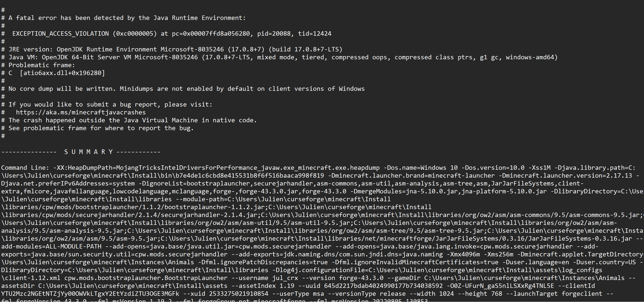Click the tid=12424 value
Viewport: 644px width, 302px height.
[x=315, y=34]
